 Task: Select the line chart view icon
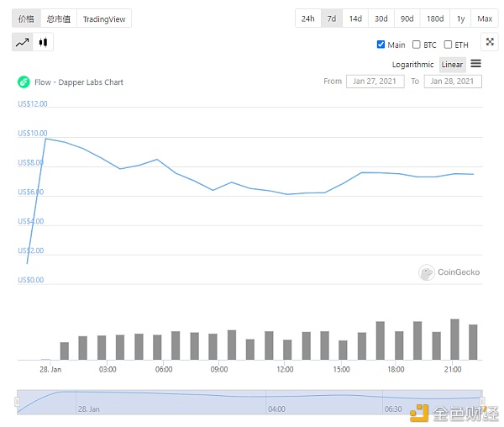(23, 42)
